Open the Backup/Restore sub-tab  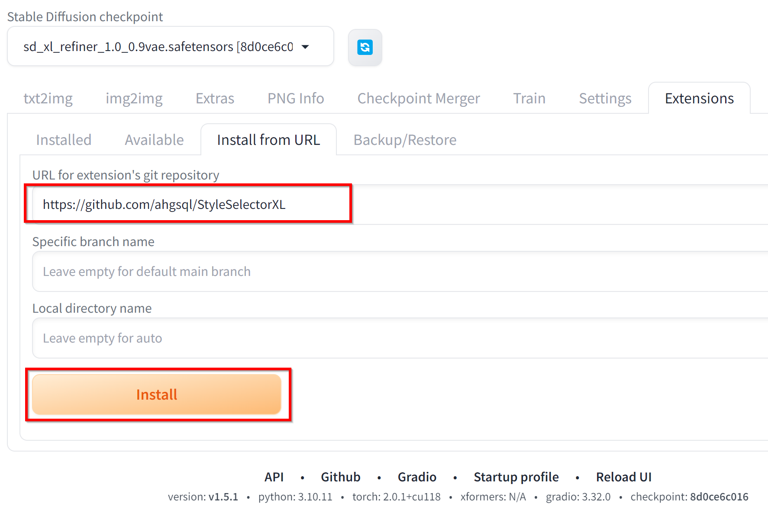405,140
